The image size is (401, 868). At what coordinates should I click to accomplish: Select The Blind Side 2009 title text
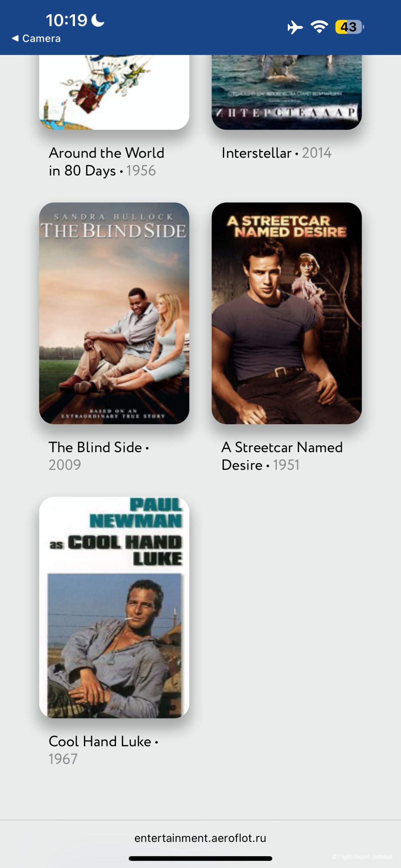pyautogui.click(x=99, y=456)
